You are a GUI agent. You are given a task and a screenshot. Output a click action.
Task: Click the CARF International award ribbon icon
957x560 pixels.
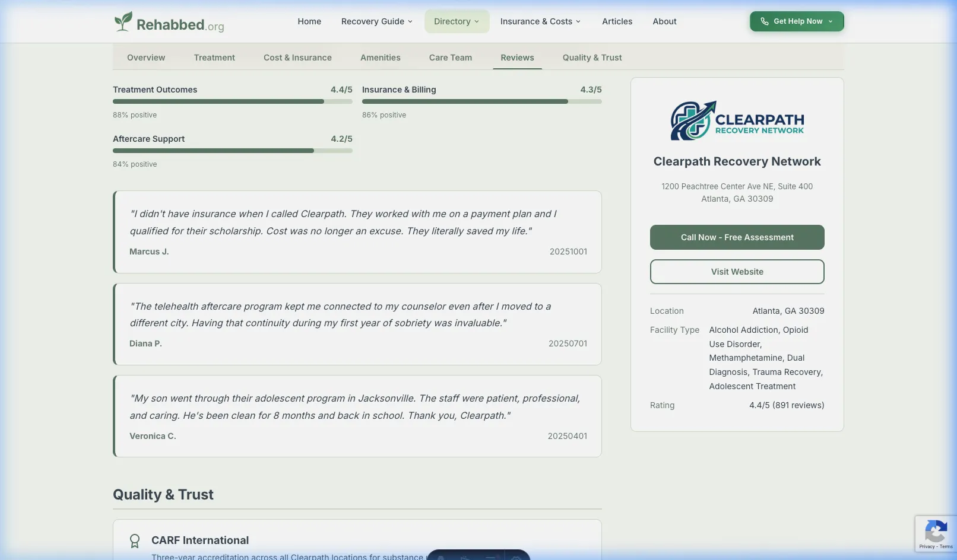[135, 541]
